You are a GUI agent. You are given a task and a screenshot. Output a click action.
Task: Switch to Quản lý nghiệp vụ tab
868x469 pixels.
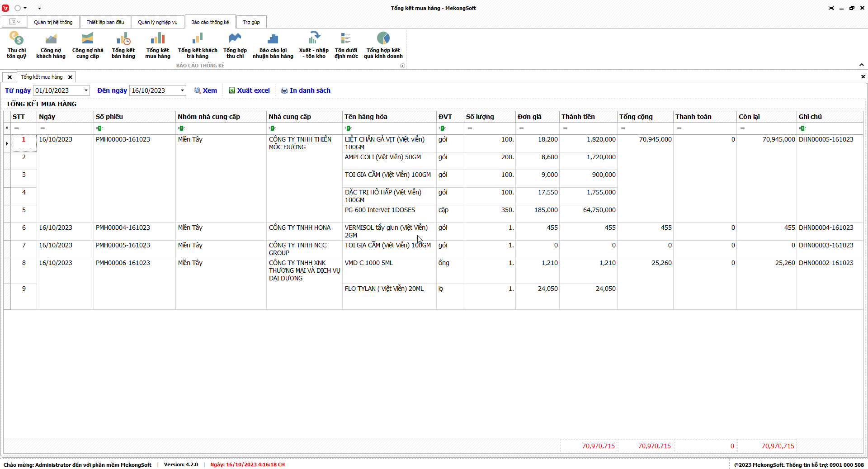(x=157, y=22)
